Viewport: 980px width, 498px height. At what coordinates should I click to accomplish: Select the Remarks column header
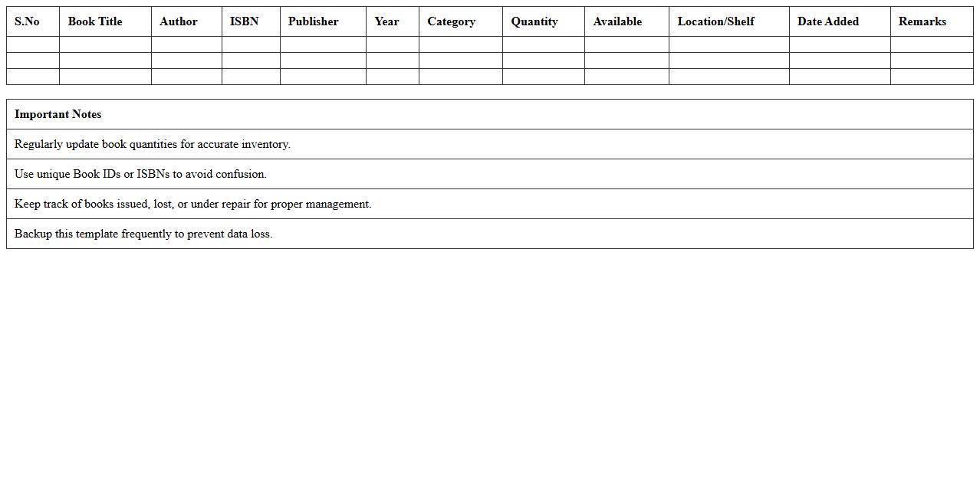[x=922, y=21]
